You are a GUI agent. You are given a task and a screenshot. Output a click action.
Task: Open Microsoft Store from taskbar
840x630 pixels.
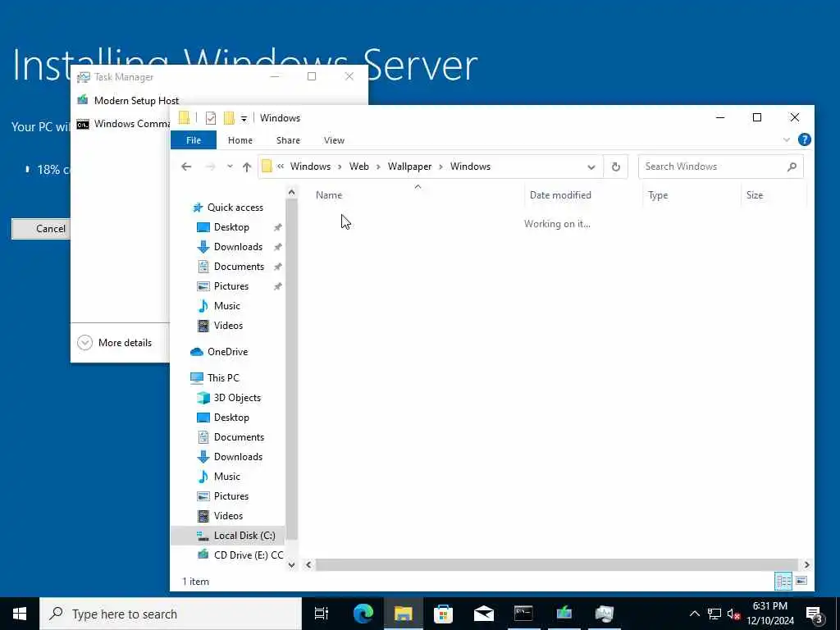tap(443, 614)
